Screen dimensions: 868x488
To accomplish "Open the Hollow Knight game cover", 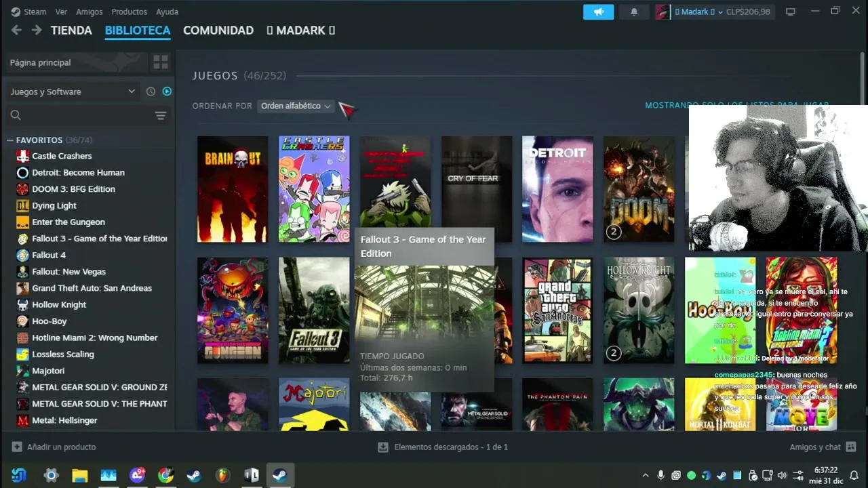I will click(639, 310).
